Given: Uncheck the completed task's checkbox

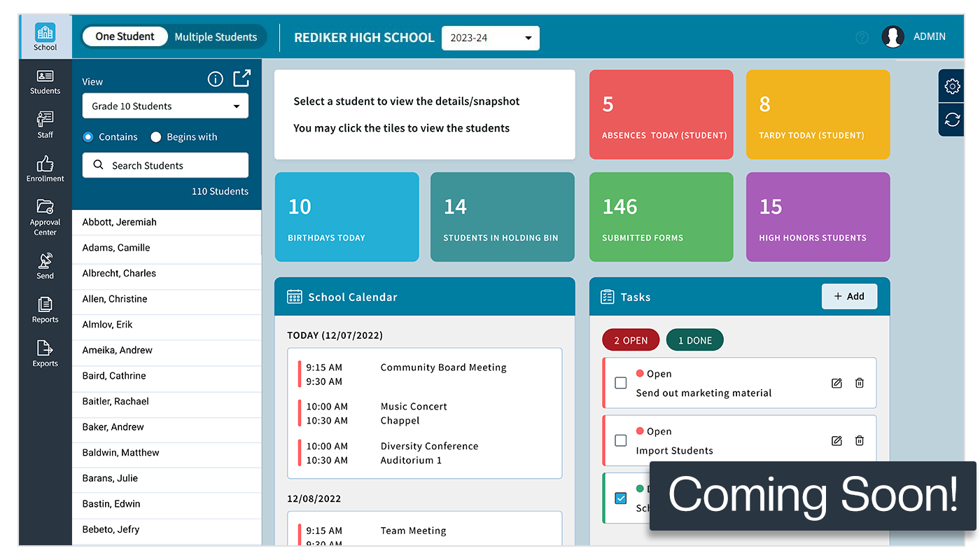Looking at the screenshot, I should pyautogui.click(x=619, y=498).
